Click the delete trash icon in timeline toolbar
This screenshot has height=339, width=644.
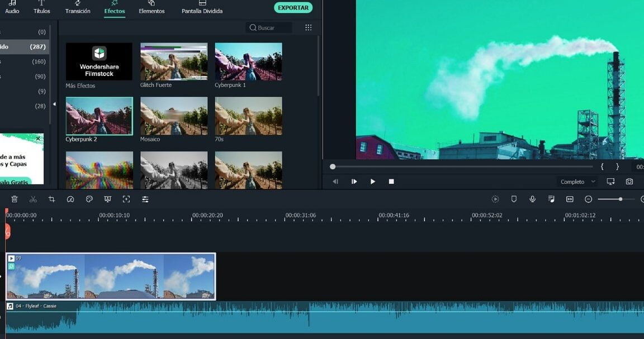point(15,199)
